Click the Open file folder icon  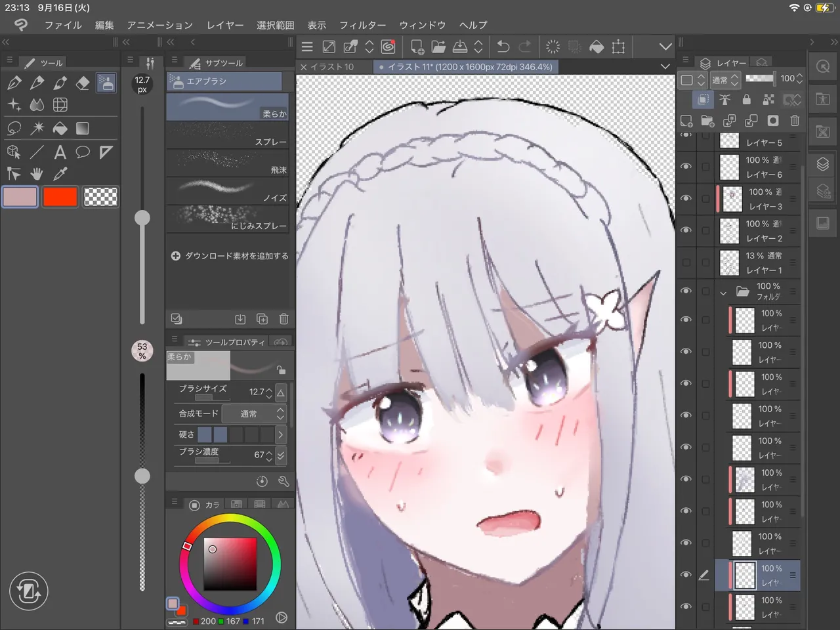pos(438,47)
